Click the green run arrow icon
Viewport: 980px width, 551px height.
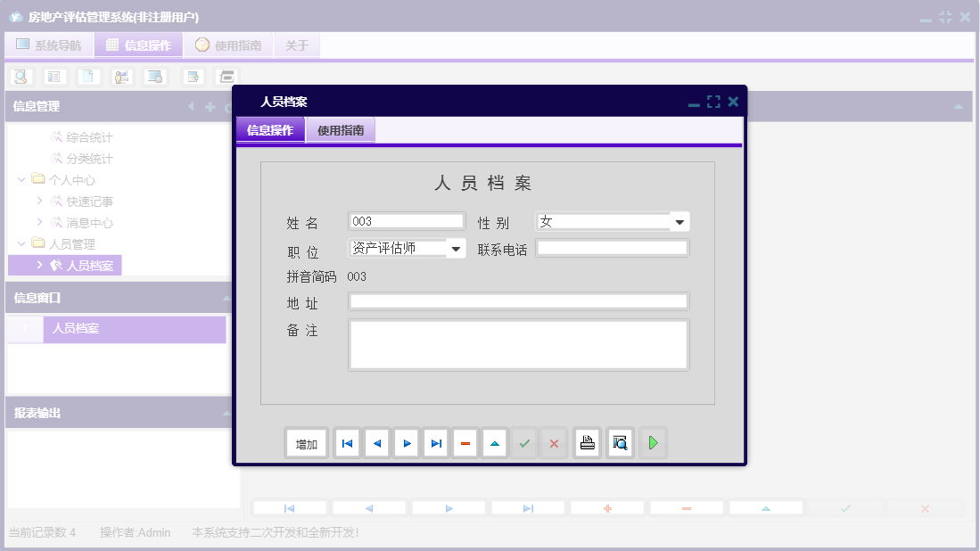pyautogui.click(x=653, y=442)
